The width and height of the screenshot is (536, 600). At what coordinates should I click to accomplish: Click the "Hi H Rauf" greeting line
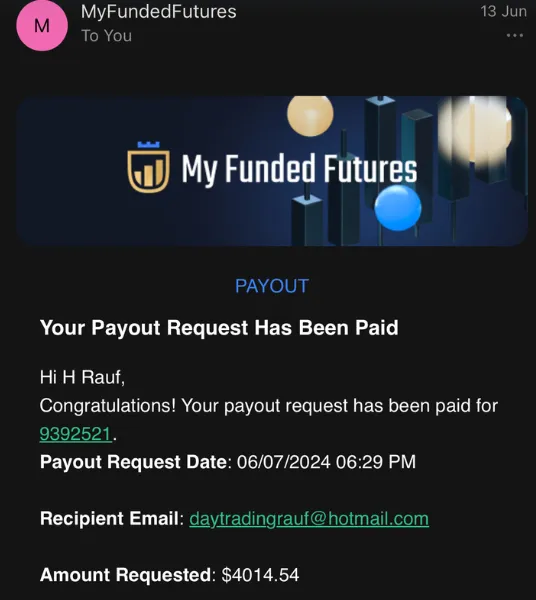82,378
